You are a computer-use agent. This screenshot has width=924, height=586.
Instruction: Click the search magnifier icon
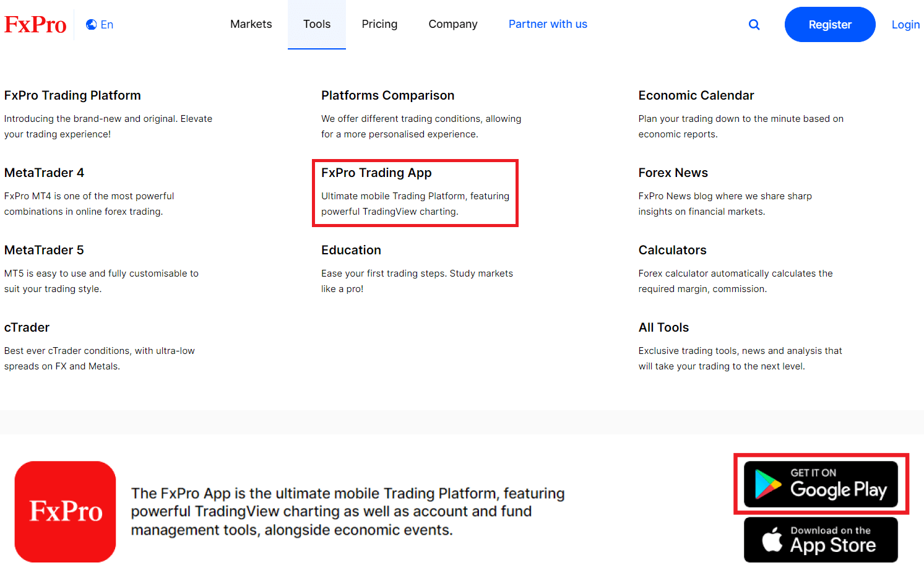[x=754, y=25]
